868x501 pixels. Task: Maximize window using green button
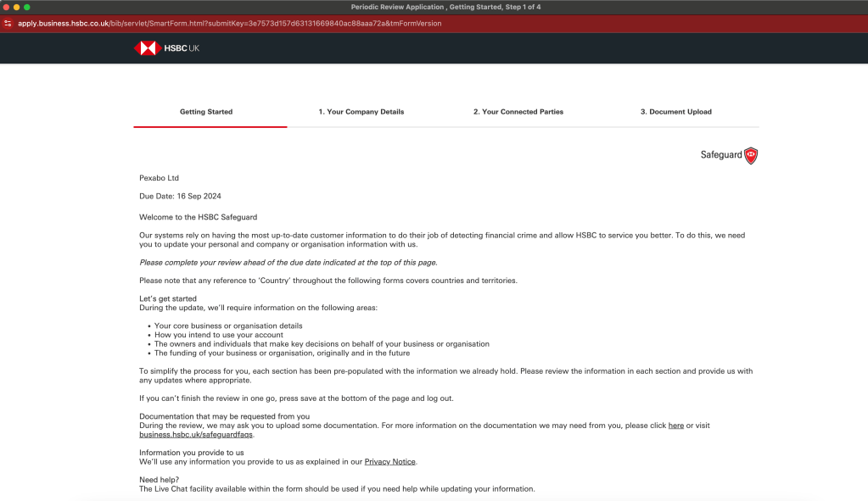click(x=26, y=7)
